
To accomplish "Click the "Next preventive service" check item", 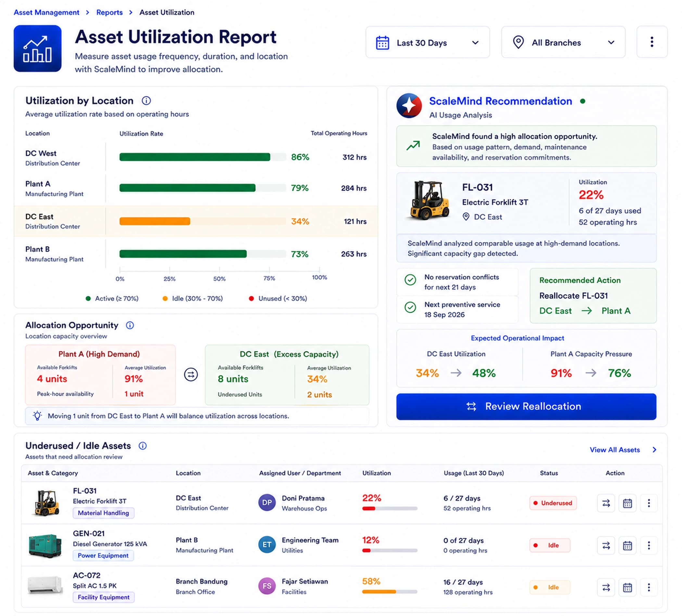I will [457, 309].
